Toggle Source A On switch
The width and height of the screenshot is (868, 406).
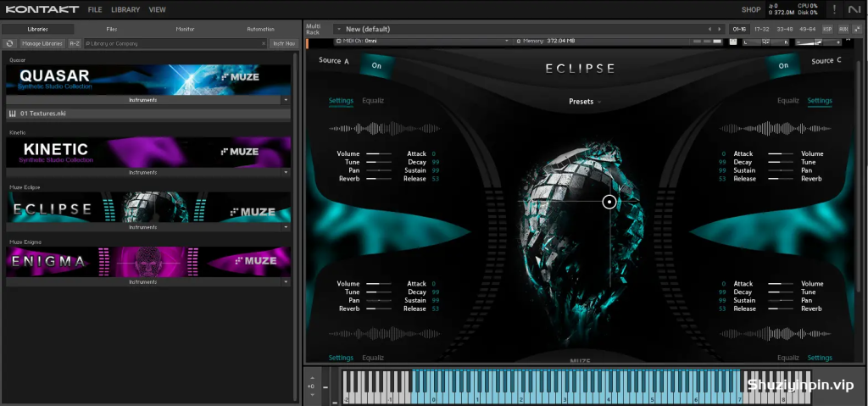pyautogui.click(x=376, y=65)
